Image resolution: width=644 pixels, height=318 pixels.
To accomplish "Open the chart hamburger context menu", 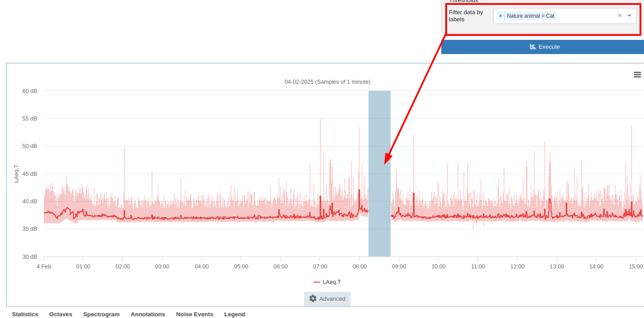I will coord(637,75).
